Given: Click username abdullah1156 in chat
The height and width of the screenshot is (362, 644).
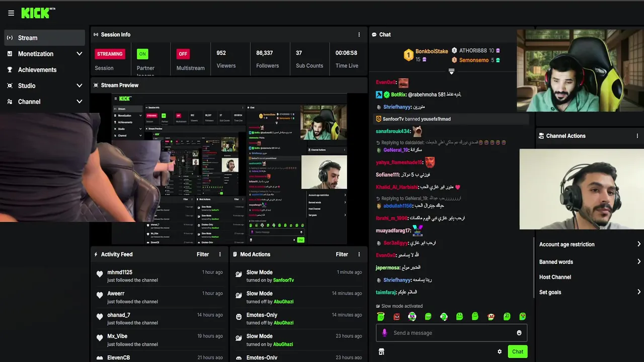Looking at the screenshot, I should point(397,206).
